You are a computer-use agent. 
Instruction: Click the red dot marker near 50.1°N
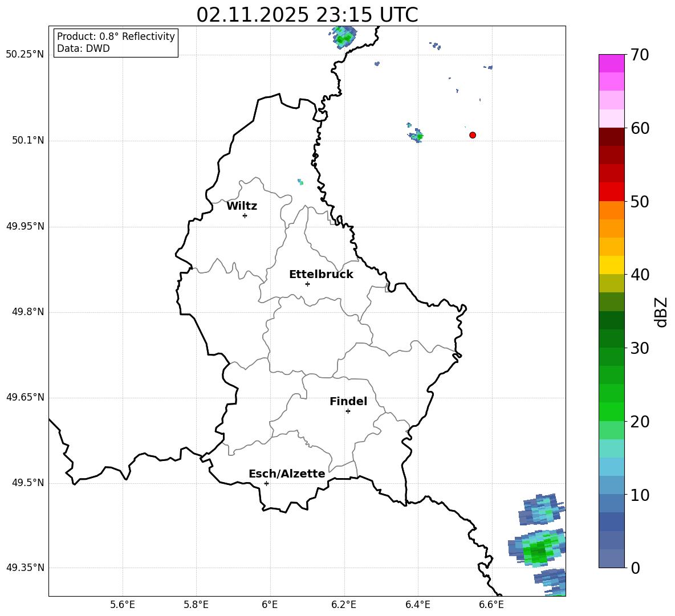tap(473, 135)
